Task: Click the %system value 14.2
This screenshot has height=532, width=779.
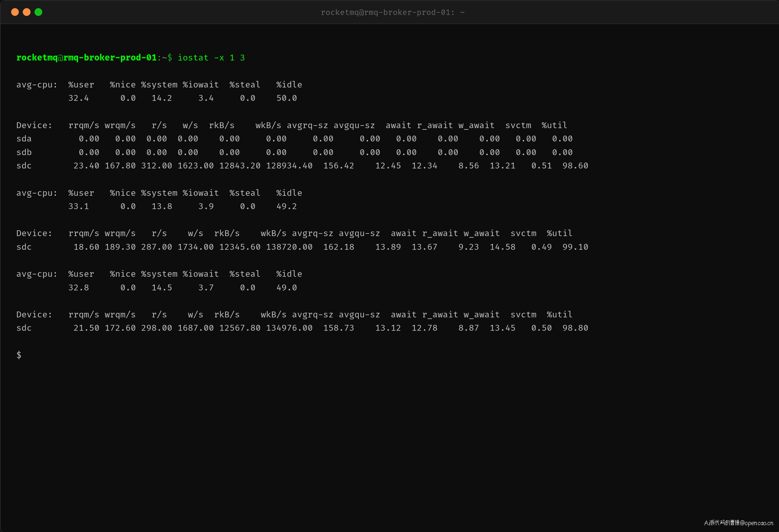Action: 162,98
